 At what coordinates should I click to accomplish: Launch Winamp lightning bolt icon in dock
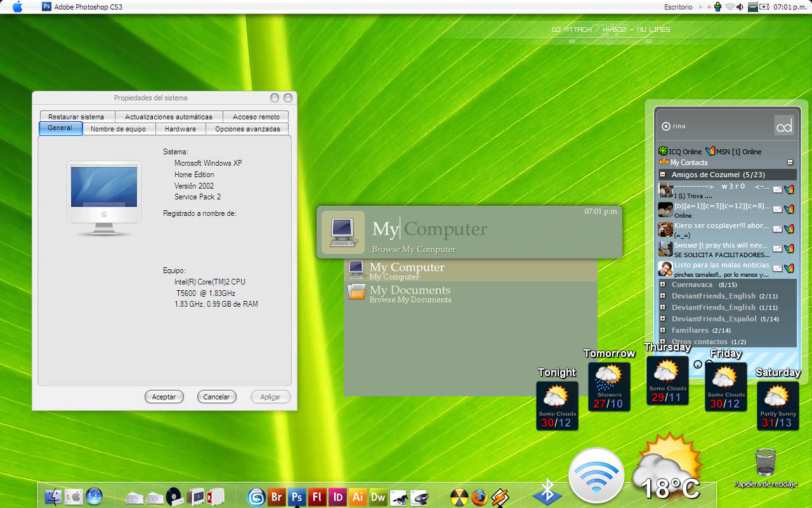(x=500, y=497)
